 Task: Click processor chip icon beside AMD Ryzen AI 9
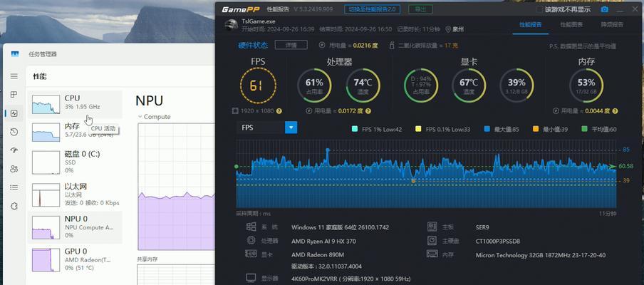[251, 241]
